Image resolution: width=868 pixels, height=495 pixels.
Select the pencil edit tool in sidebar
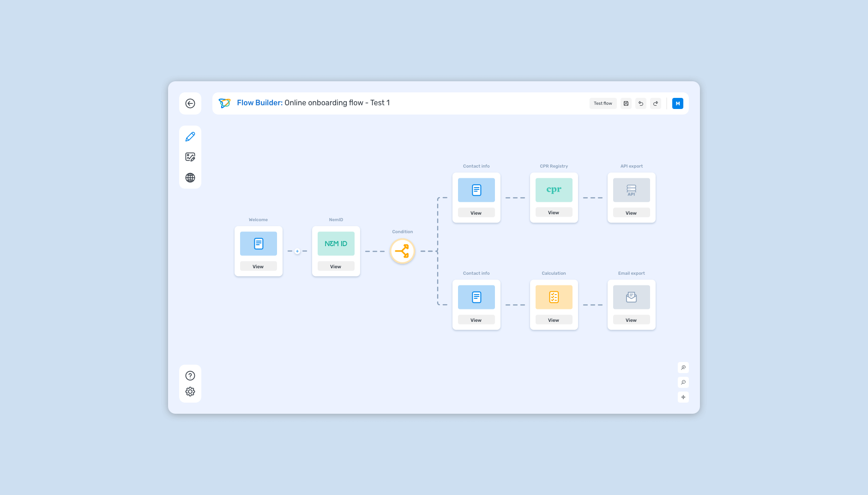click(x=190, y=137)
